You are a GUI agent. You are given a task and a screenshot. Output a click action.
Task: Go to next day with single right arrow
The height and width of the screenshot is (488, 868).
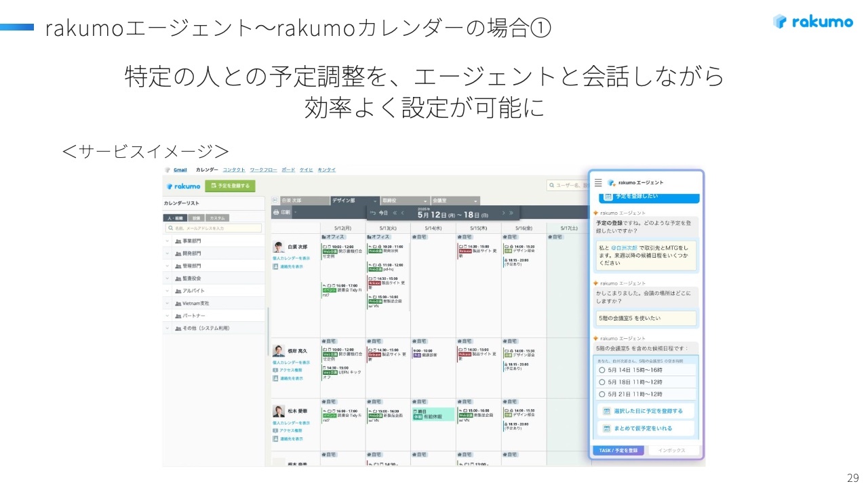tap(503, 213)
